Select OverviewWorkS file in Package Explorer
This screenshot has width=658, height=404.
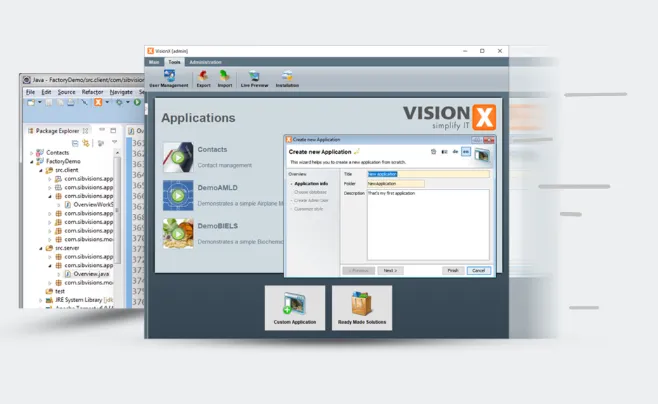[89, 205]
